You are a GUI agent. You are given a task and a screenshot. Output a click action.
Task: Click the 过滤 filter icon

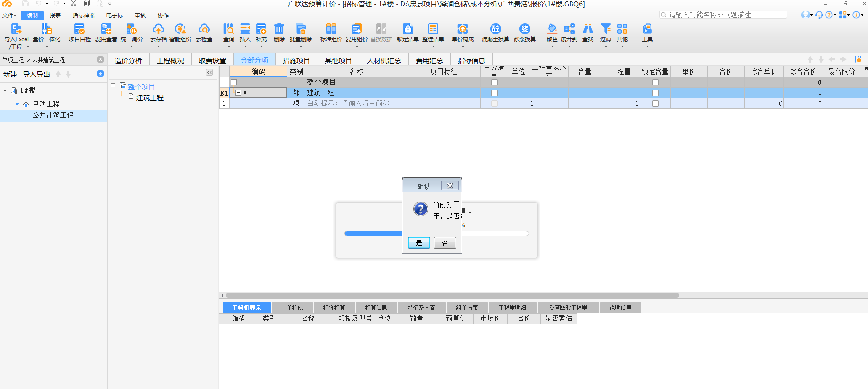click(x=606, y=29)
